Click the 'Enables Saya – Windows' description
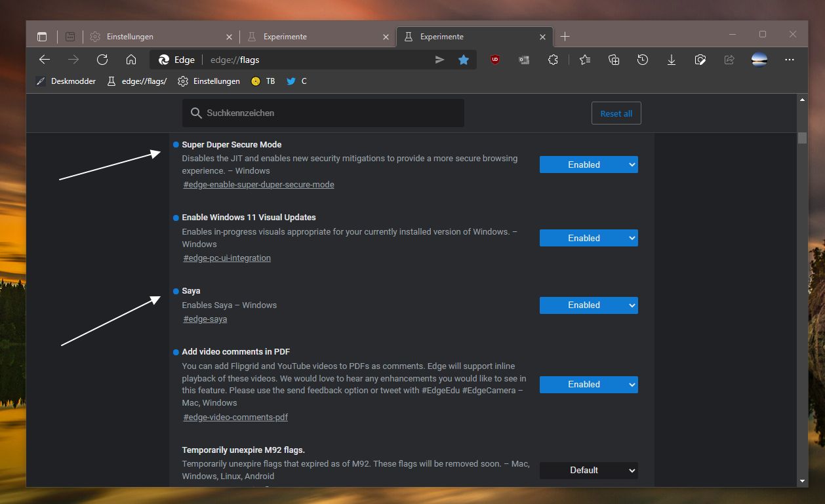 pyautogui.click(x=230, y=305)
